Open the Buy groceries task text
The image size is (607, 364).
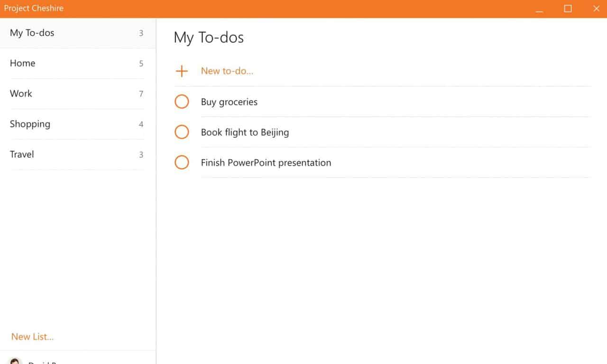229,102
